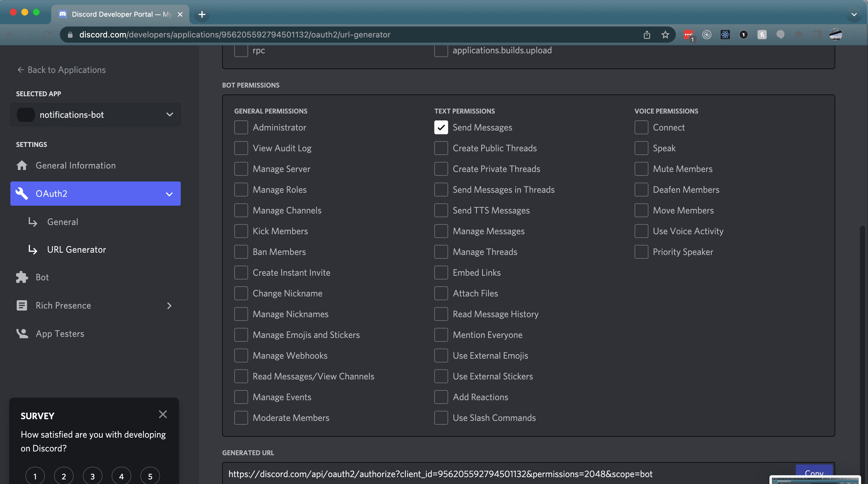Enable the Administrator permission
Screen dimensions: 868x484
point(241,127)
